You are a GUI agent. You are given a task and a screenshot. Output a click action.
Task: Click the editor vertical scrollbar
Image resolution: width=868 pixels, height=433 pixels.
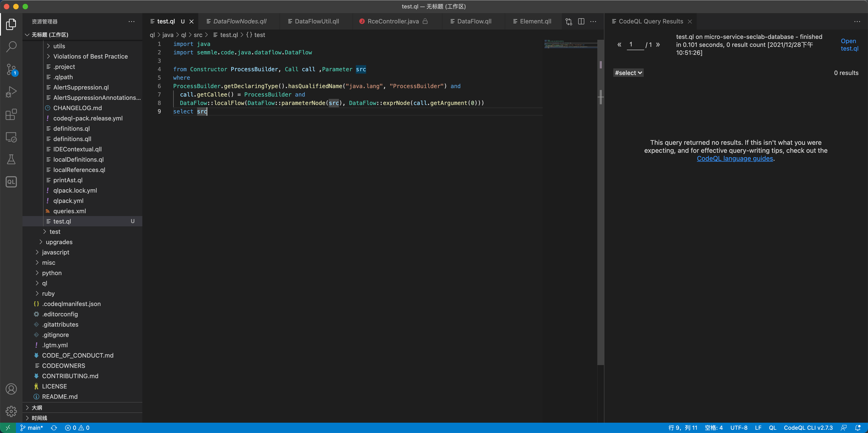600,202
